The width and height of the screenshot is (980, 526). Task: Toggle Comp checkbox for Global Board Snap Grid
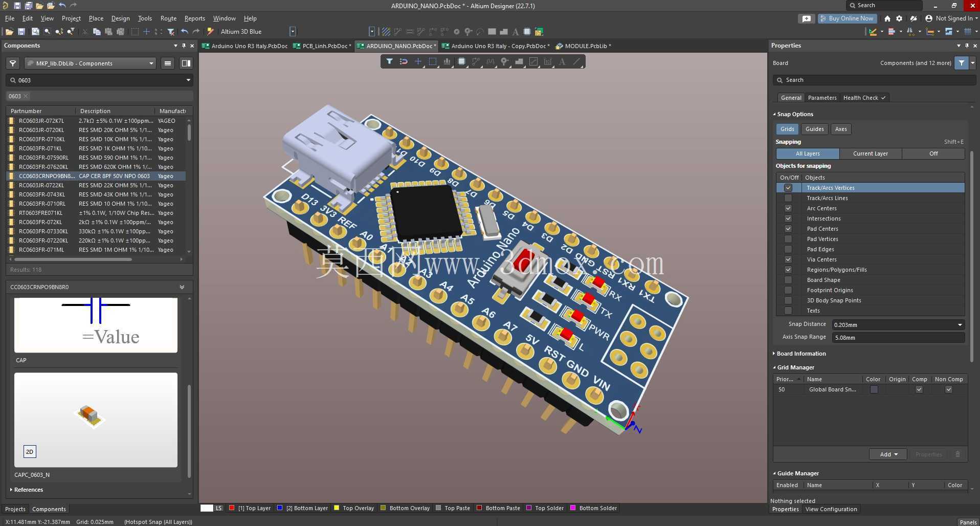click(919, 389)
